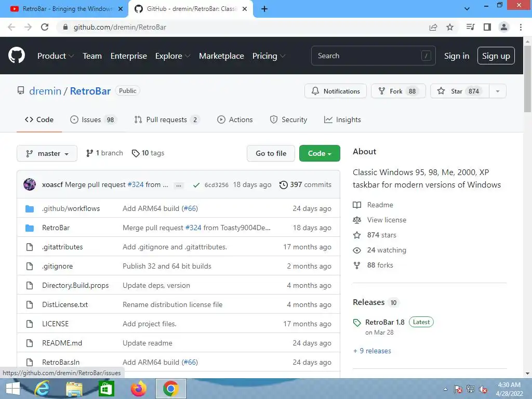Switch to the Security tab

point(288,120)
